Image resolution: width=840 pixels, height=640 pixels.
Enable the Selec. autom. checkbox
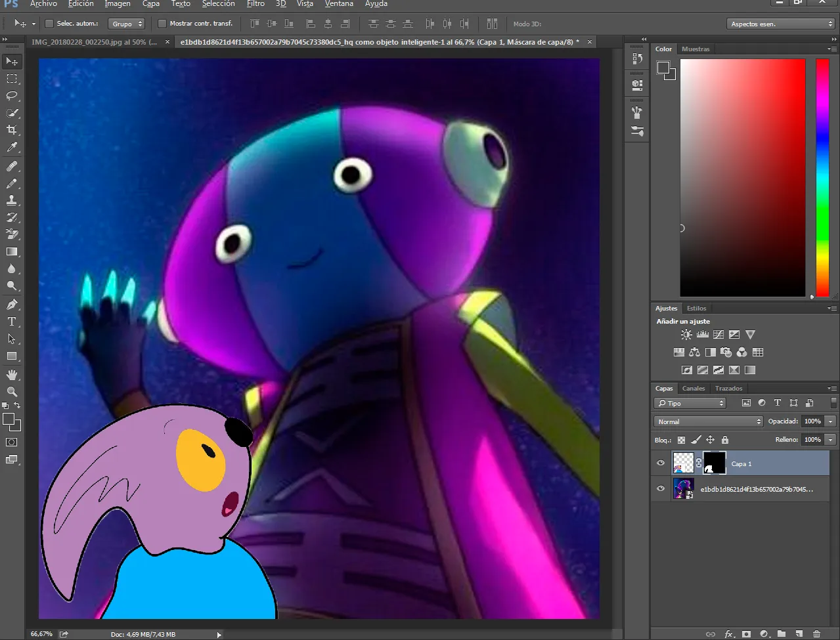tap(49, 24)
